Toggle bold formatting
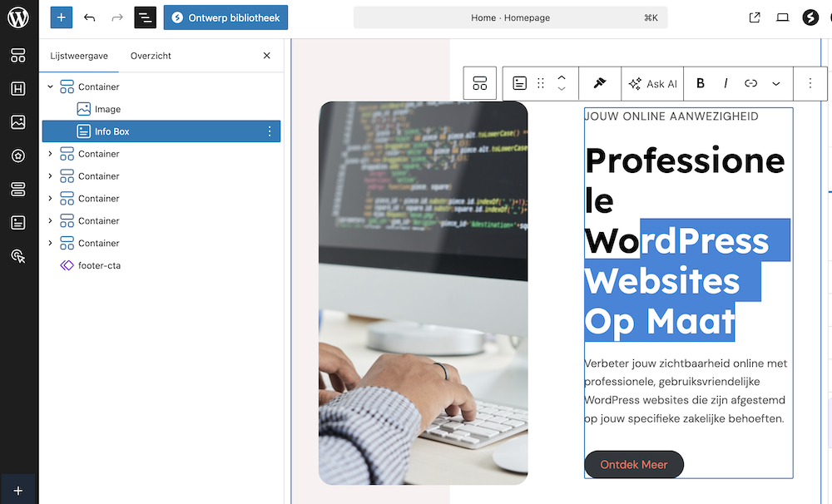The height and width of the screenshot is (504, 832). pyautogui.click(x=701, y=83)
